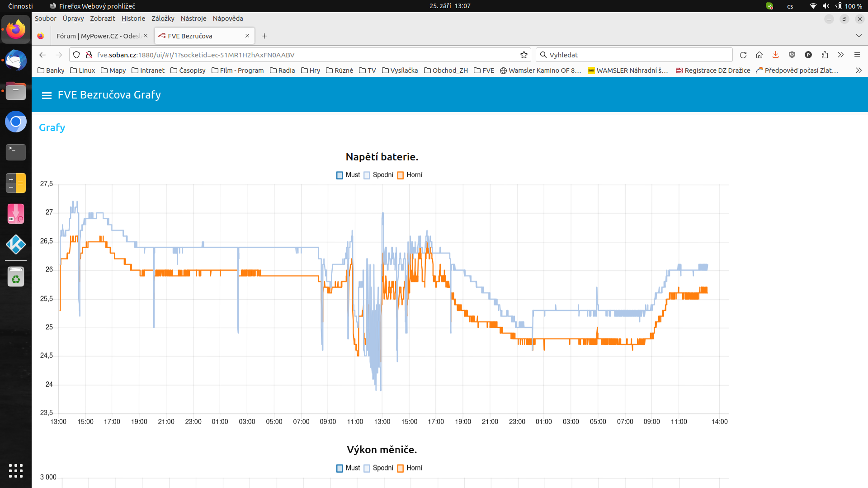Switch to the Fórum MyPower.CZ tab
This screenshot has height=488, width=868.
97,36
